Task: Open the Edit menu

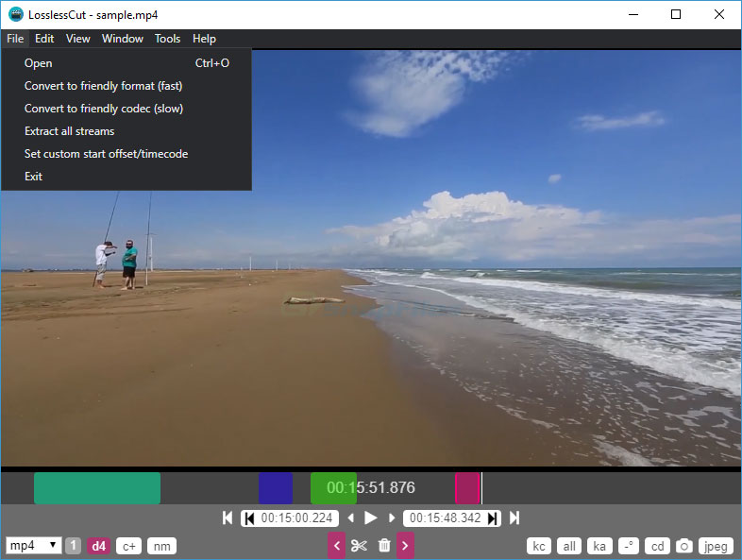Action: coord(44,39)
